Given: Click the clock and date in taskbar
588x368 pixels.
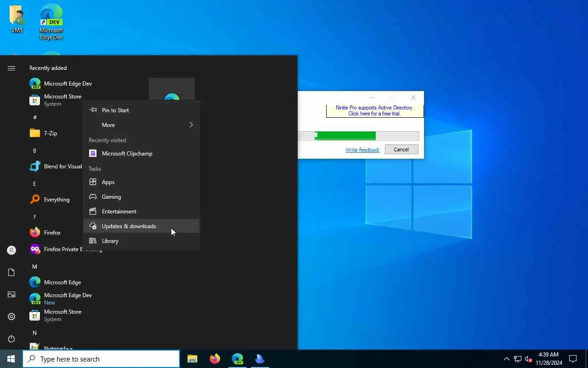Looking at the screenshot, I should (x=548, y=359).
